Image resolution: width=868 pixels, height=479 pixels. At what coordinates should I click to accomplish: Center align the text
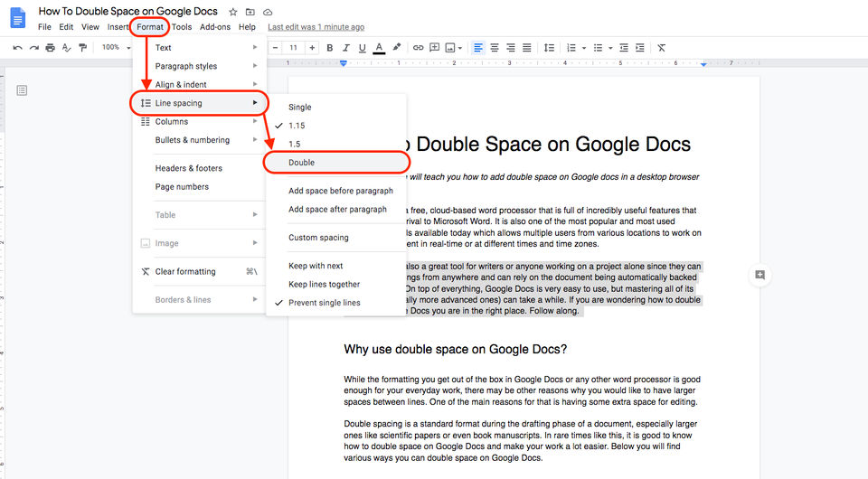[x=495, y=48]
